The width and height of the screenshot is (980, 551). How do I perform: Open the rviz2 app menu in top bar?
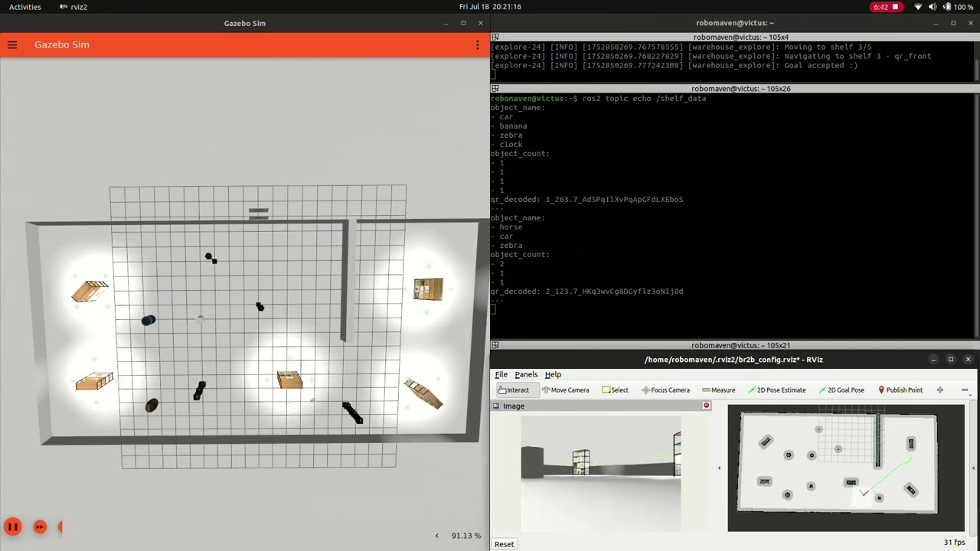click(x=73, y=7)
